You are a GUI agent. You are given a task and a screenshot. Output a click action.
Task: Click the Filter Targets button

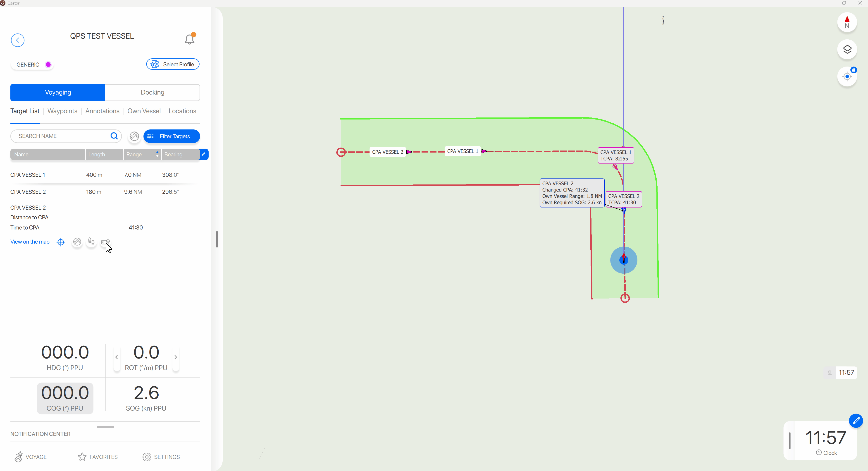(172, 136)
